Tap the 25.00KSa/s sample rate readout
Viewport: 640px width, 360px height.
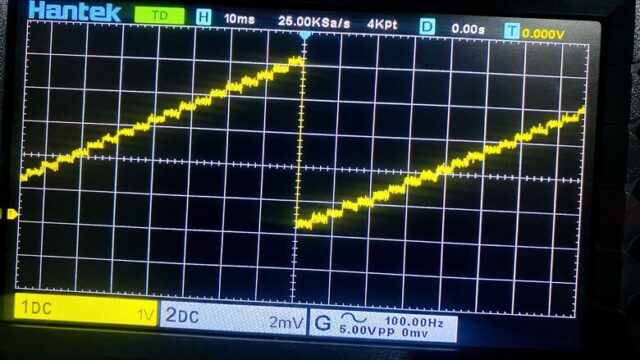pyautogui.click(x=314, y=22)
